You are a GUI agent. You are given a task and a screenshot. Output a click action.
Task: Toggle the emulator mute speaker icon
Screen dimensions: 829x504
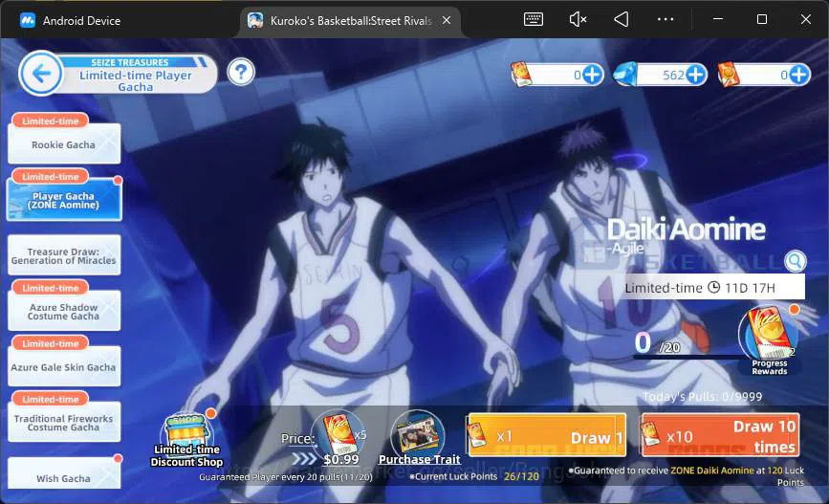click(x=578, y=19)
